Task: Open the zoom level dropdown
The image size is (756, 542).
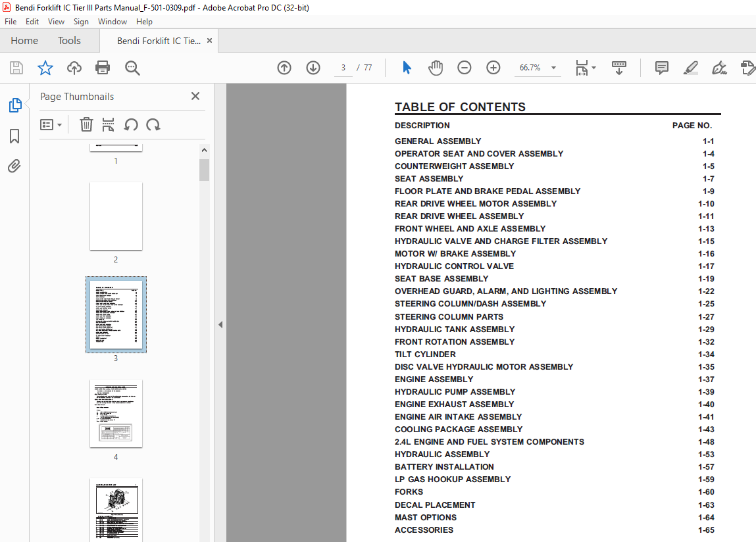Action: (x=554, y=68)
